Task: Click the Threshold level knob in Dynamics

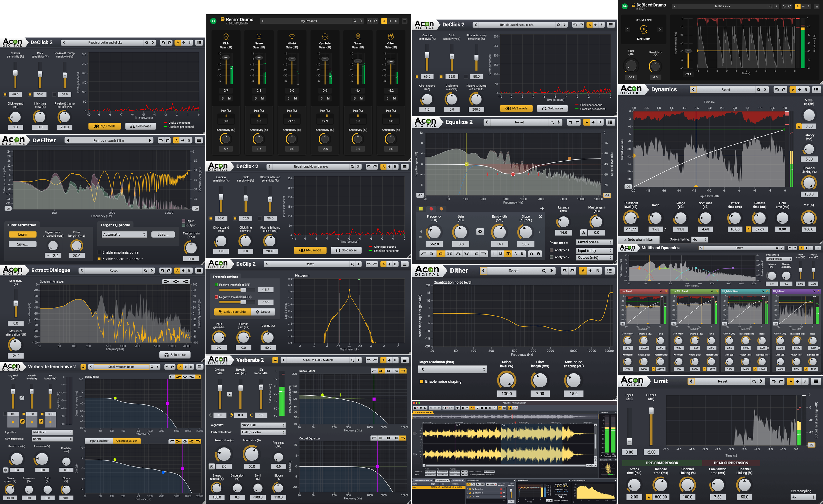Action: point(631,218)
